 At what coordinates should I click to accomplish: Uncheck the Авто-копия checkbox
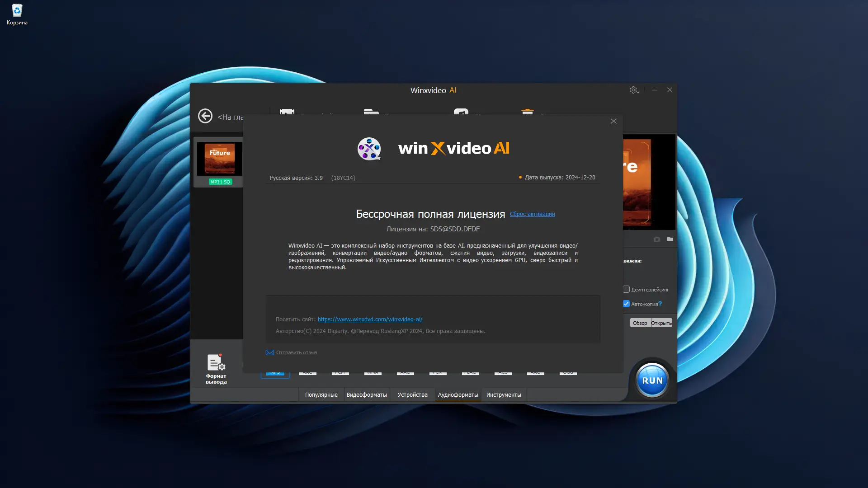[626, 304]
